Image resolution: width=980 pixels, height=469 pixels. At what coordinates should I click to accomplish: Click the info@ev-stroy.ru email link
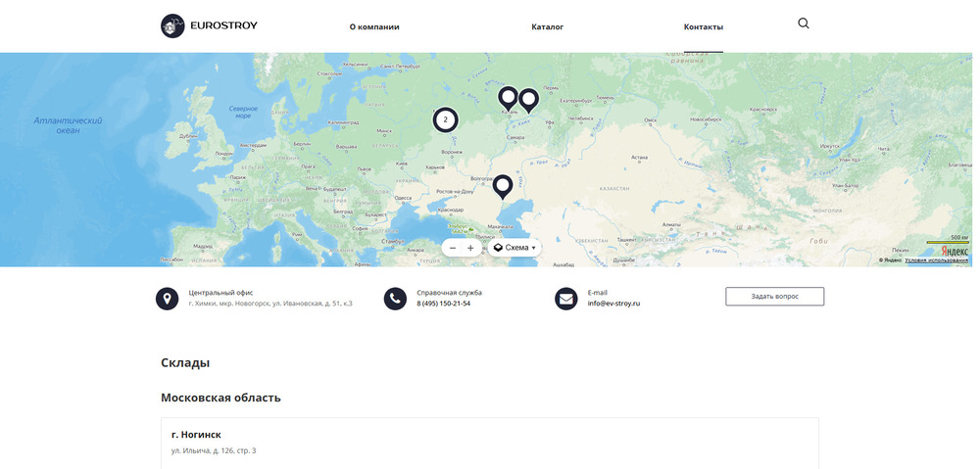tap(613, 305)
